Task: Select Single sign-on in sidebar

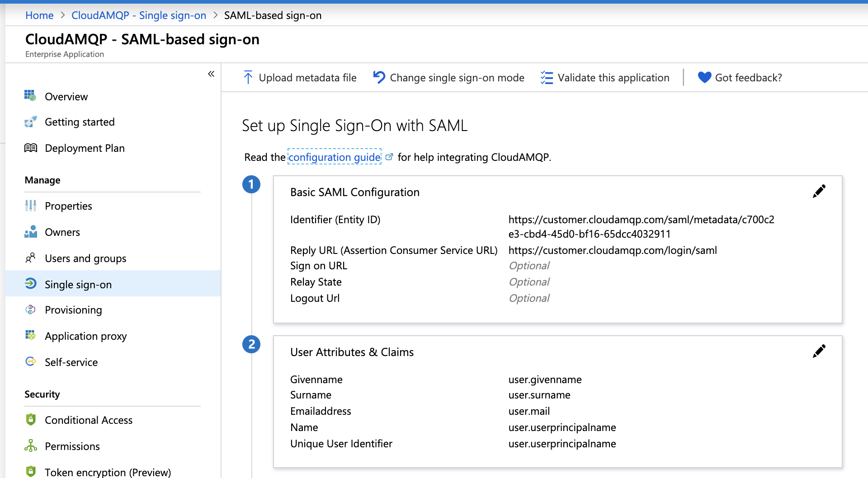Action: coord(113,284)
